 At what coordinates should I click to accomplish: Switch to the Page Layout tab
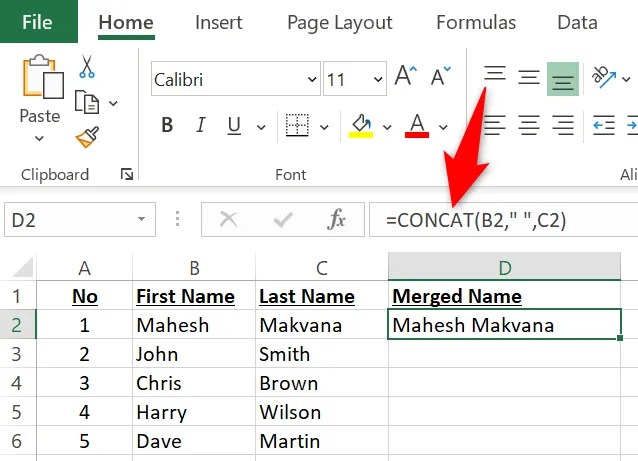[x=340, y=22]
